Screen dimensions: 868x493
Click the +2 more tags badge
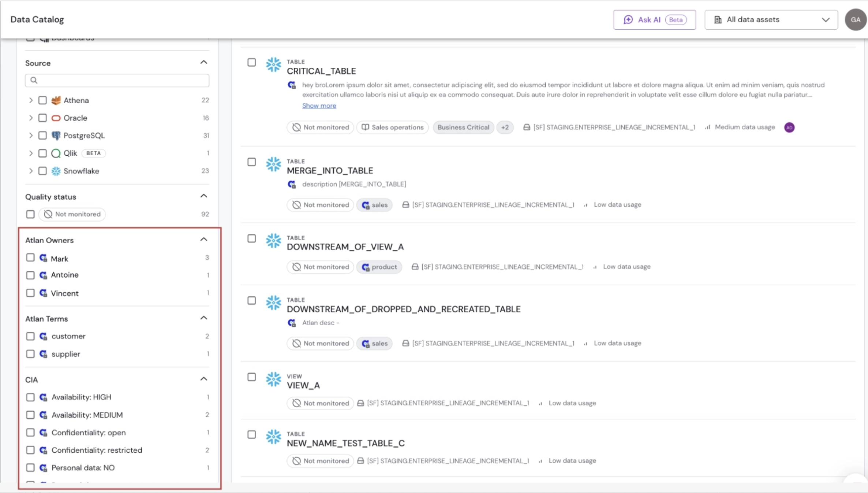pyautogui.click(x=505, y=127)
